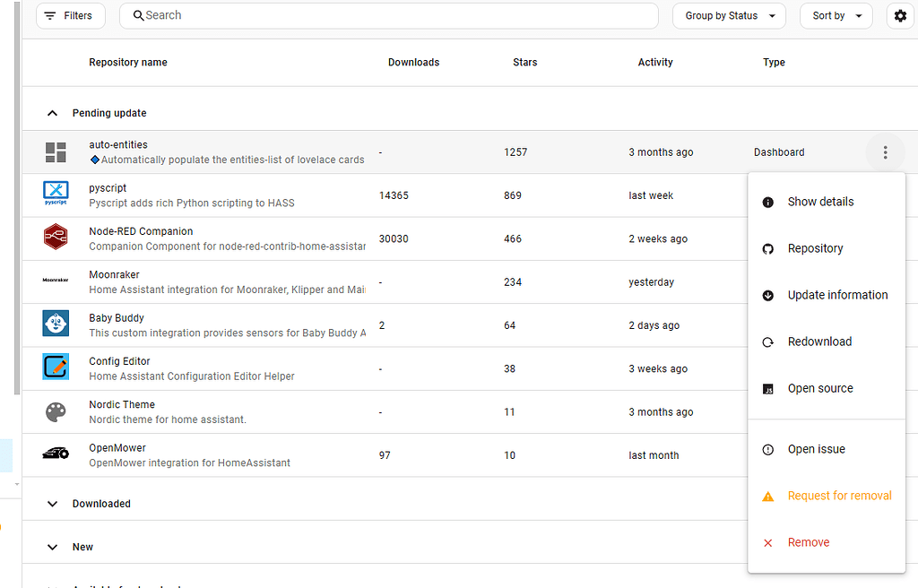
Task: Click the Nordic Theme palette icon
Action: (56, 411)
